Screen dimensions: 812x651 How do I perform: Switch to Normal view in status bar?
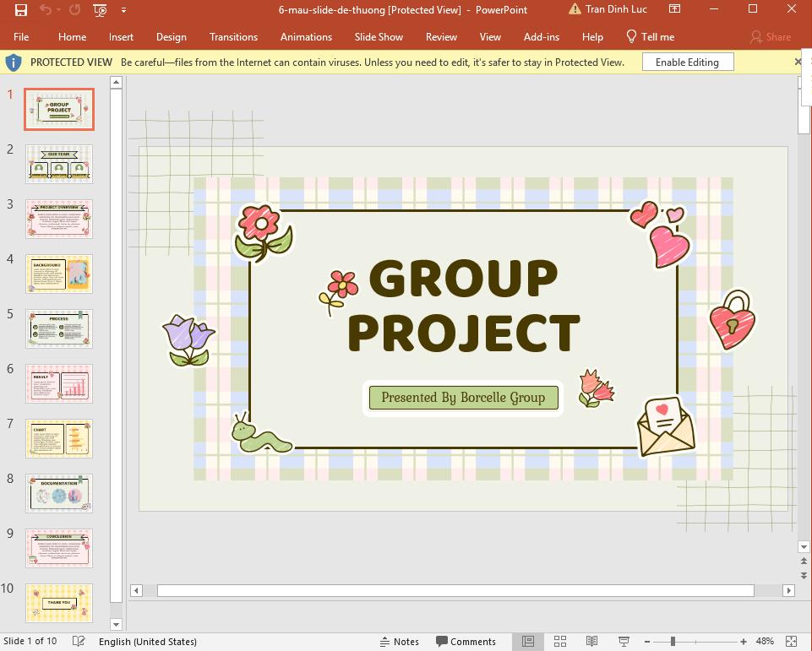click(529, 641)
